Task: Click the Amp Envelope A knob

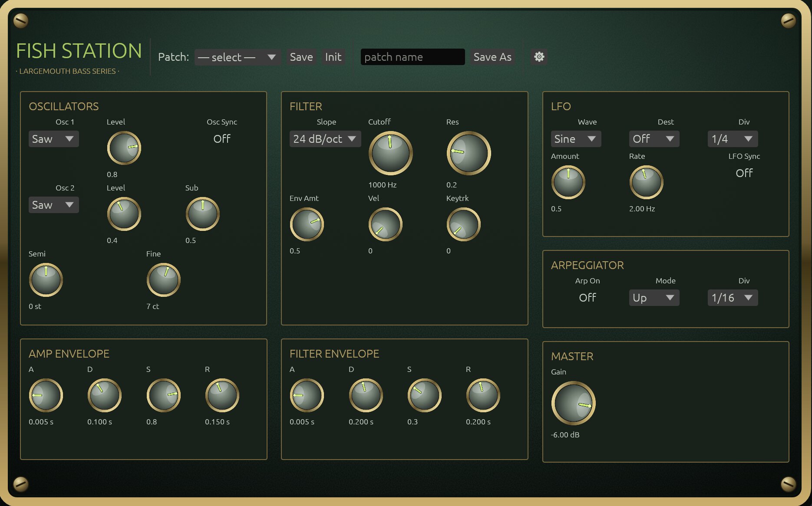Action: tap(46, 395)
